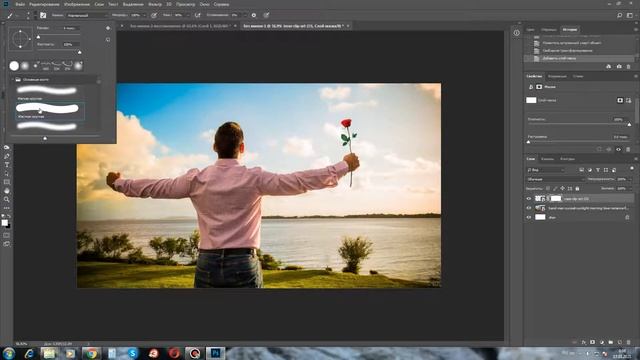Collapse the Основные кисти brush folder
This screenshot has width=640, height=360.
[13, 80]
